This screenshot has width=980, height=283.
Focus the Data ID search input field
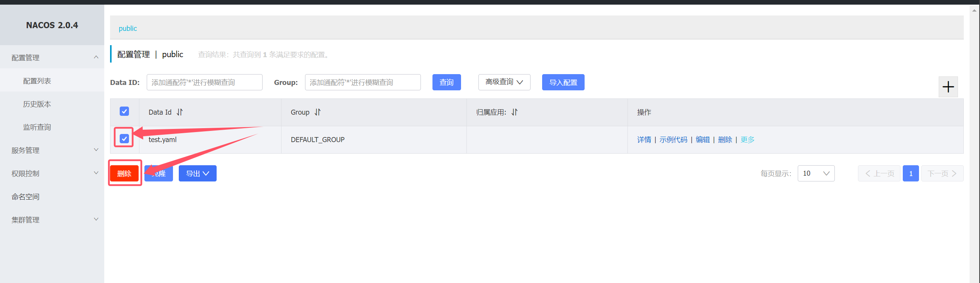(x=204, y=82)
